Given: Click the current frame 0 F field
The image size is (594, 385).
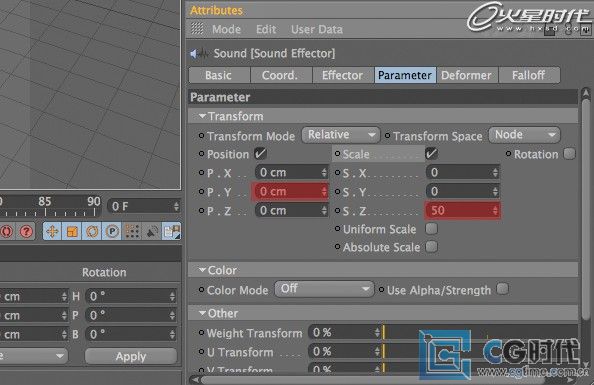Looking at the screenshot, I should tap(144, 206).
